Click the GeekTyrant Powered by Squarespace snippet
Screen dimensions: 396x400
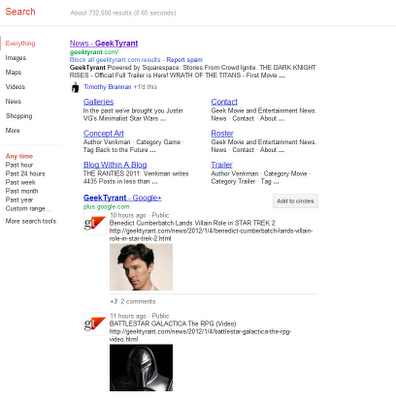pos(193,72)
